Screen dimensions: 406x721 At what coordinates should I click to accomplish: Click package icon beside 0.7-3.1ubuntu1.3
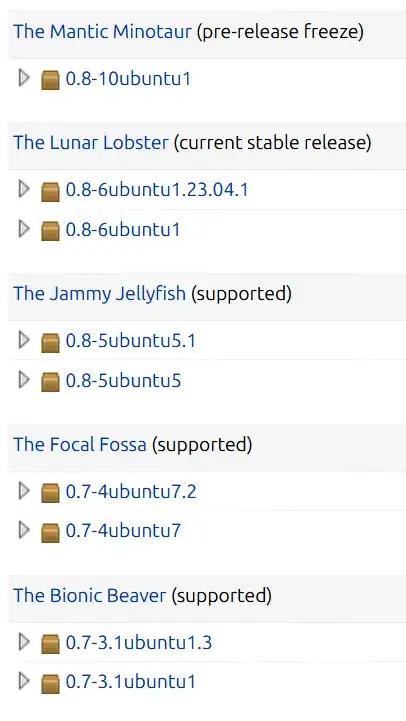[x=50, y=644]
